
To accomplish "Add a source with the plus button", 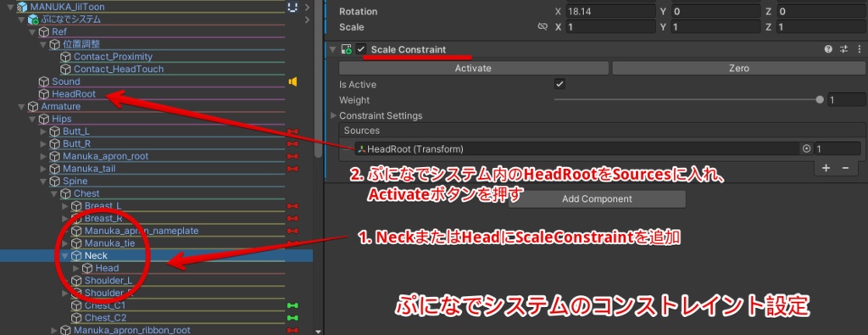I will (x=826, y=168).
